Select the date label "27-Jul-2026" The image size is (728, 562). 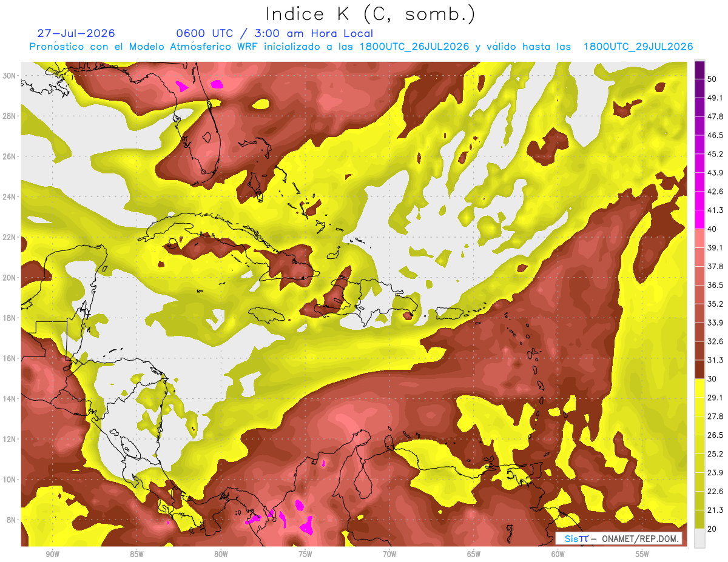click(76, 33)
